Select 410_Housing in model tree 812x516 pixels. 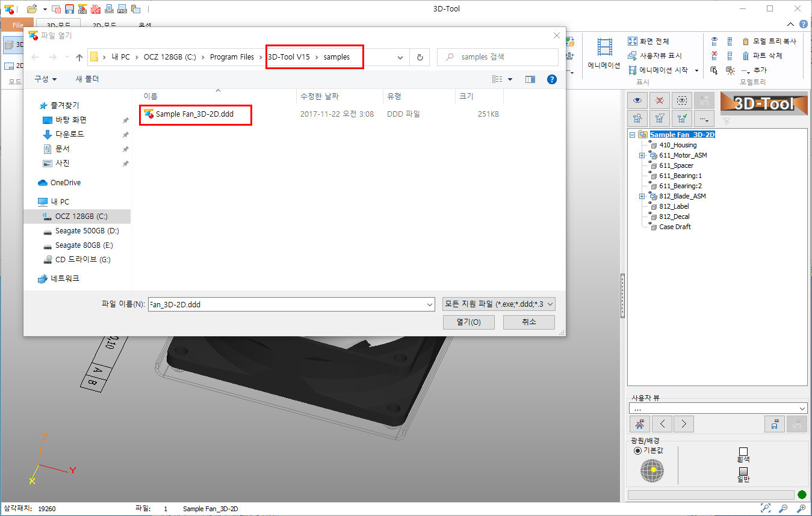678,145
